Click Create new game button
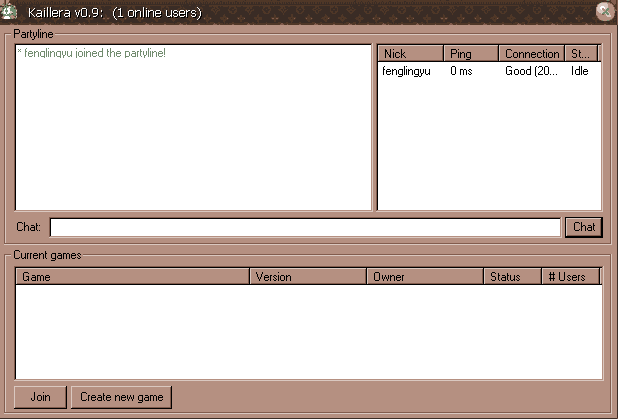This screenshot has height=419, width=618. (121, 397)
